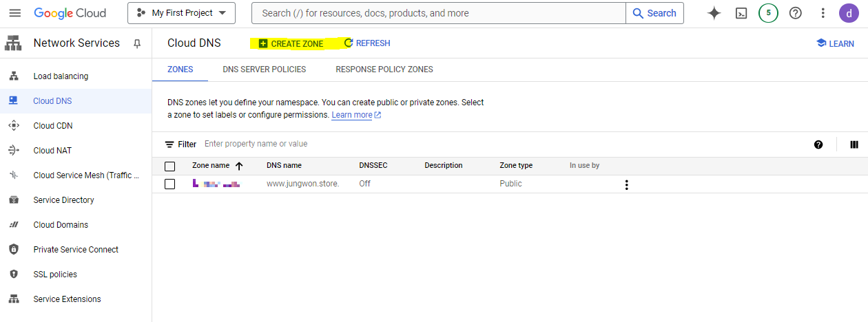Click the Cloud Domains sidebar icon
868x322 pixels.
13,225
